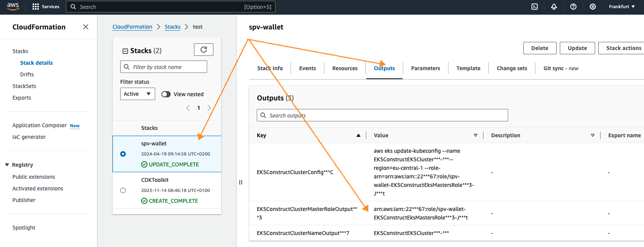The image size is (644, 247).
Task: Click the EKSConstructClusterNameOutput***7 key cell
Action: point(303,233)
